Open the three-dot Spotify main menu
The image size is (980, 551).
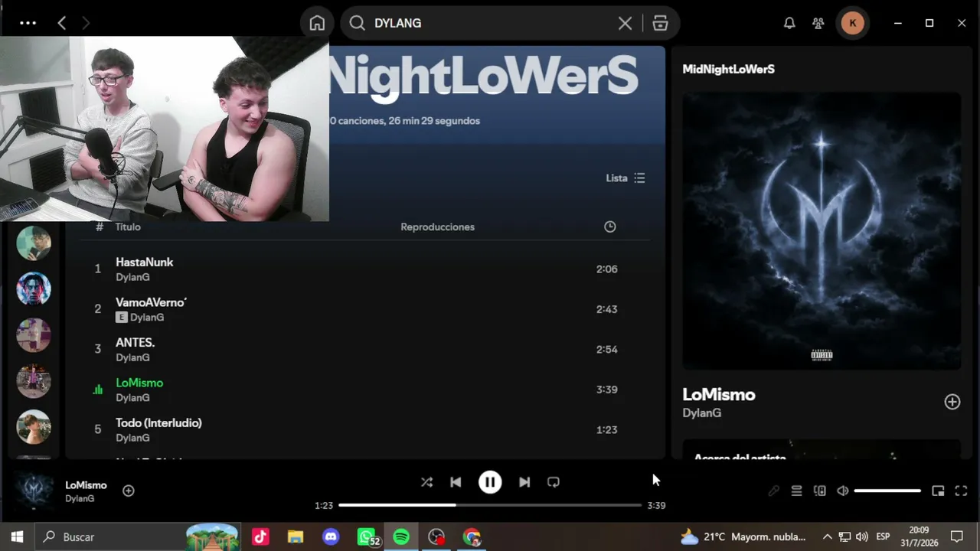(28, 23)
